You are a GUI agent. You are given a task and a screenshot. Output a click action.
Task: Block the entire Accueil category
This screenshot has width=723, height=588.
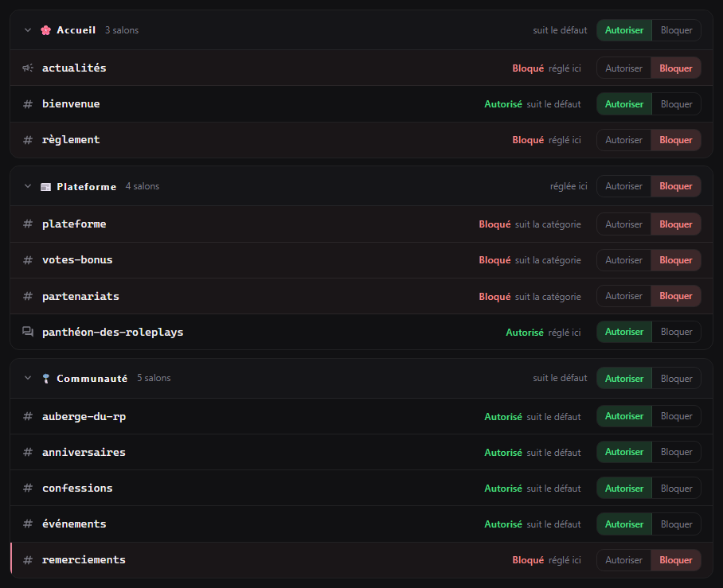[677, 30]
